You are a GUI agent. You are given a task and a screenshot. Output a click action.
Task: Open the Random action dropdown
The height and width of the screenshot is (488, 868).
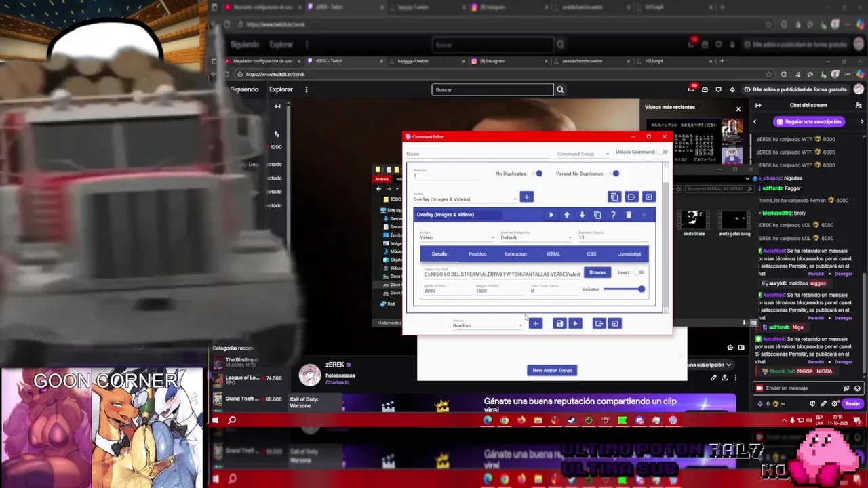click(x=487, y=325)
